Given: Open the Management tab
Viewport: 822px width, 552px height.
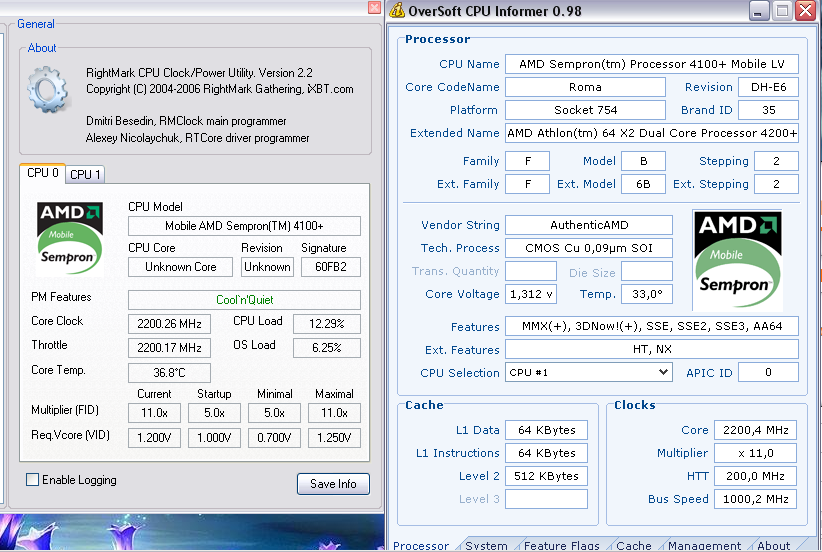Looking at the screenshot, I should [705, 545].
